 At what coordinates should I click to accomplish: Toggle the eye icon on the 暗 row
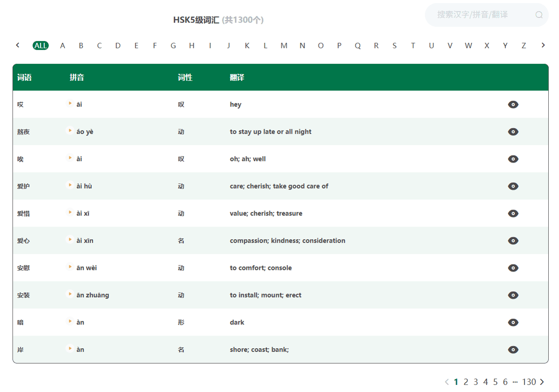tap(513, 322)
